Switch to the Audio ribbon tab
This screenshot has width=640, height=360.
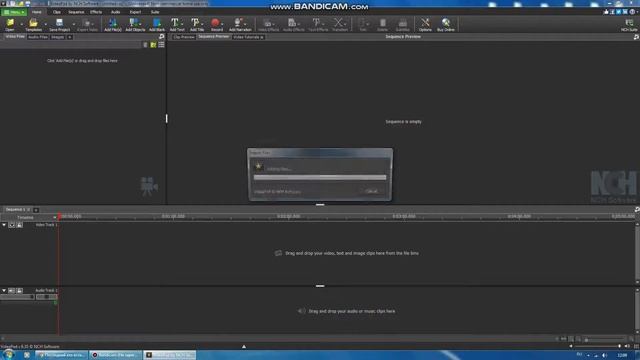pos(116,12)
